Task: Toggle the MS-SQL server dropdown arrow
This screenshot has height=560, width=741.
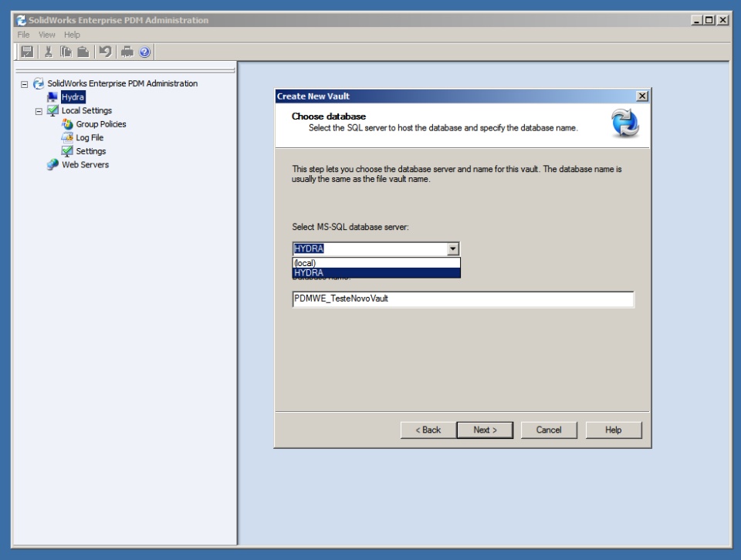Action: [453, 248]
